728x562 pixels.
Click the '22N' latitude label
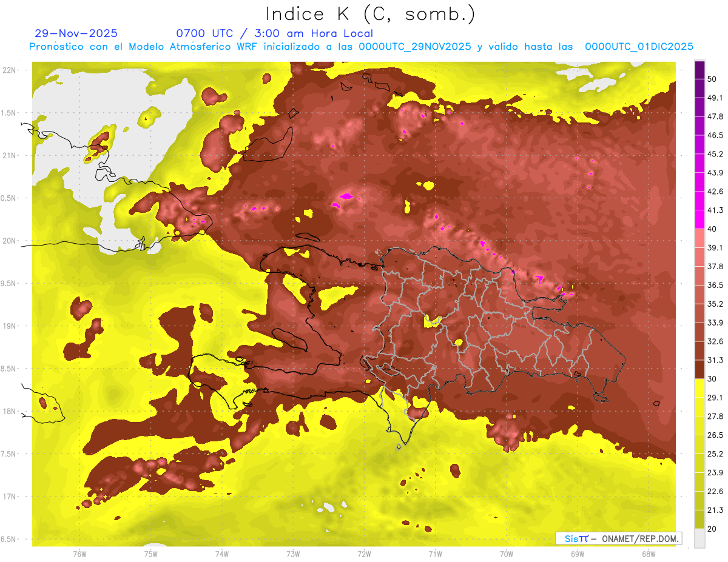[x=9, y=70]
